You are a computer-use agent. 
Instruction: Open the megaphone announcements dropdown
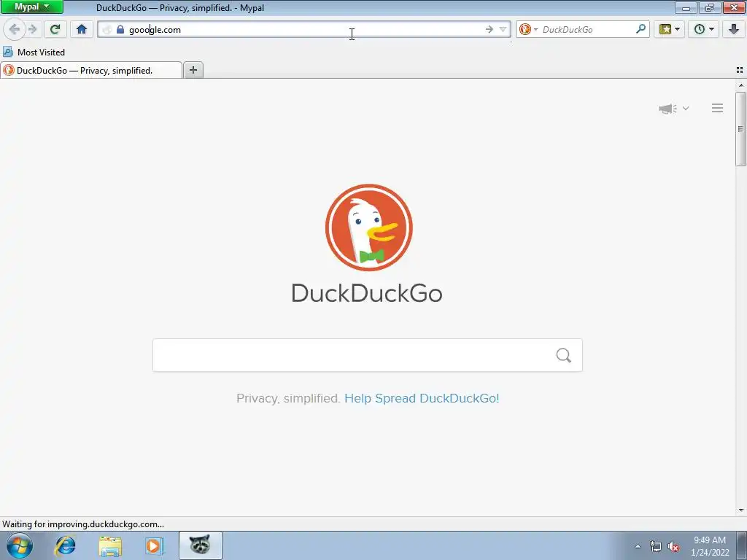(x=673, y=109)
